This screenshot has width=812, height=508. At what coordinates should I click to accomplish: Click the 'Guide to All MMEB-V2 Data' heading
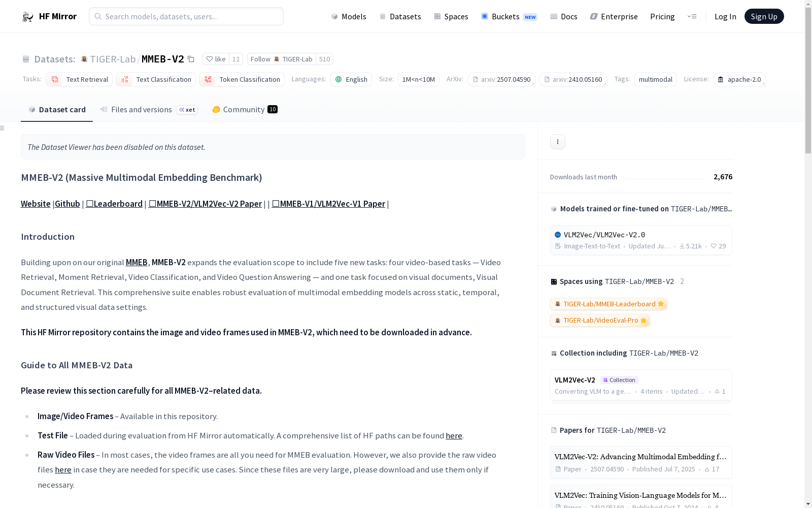point(77,365)
